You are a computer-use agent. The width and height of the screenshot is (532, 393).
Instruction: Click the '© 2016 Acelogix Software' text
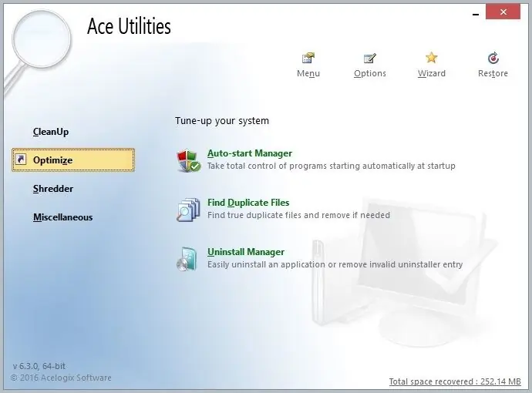pyautogui.click(x=61, y=378)
